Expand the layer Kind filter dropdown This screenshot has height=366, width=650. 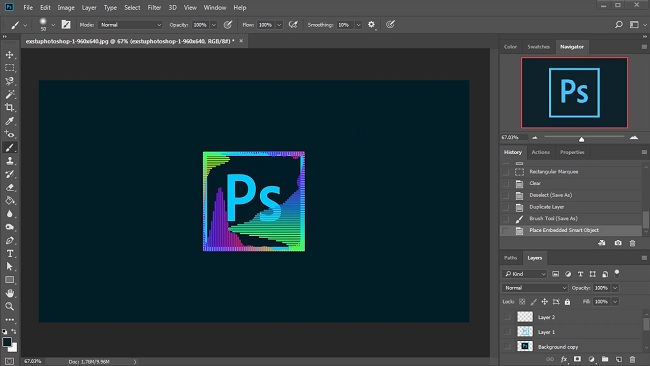(524, 274)
